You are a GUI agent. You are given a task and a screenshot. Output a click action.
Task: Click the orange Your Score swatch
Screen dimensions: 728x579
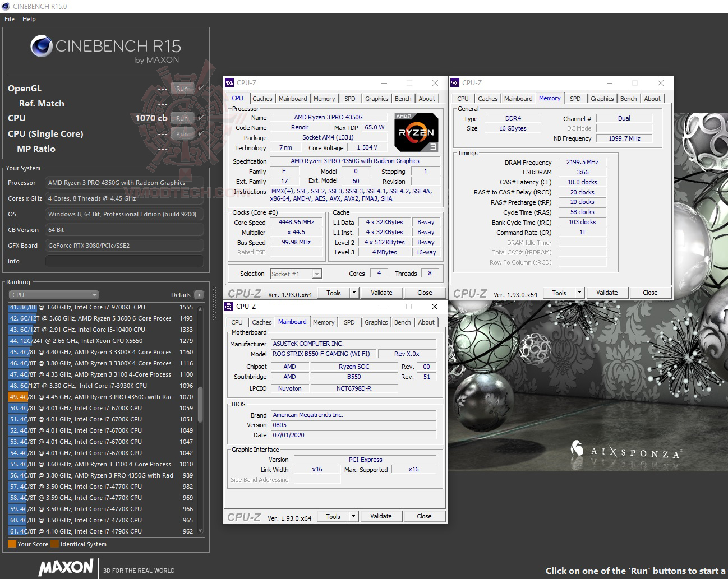(12, 544)
